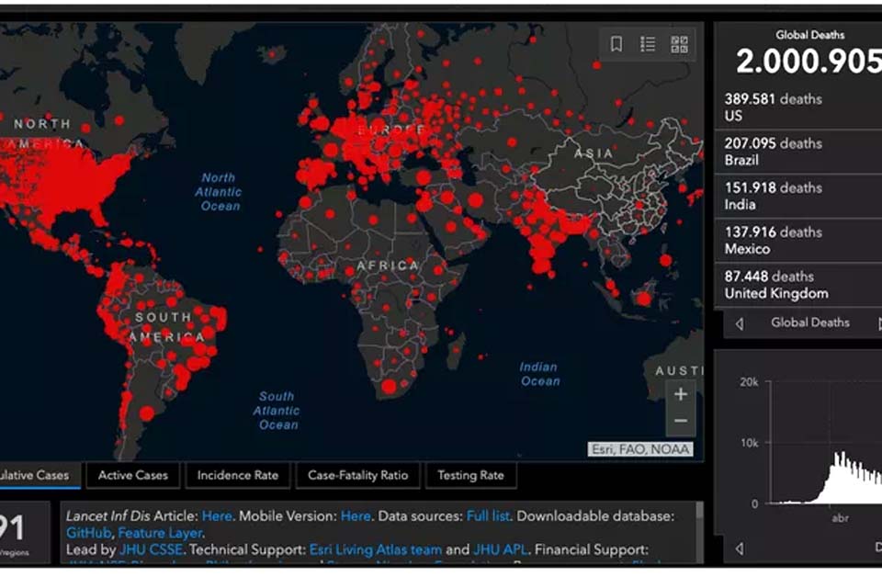Click previous arrow beside Global Deaths label
Image resolution: width=882 pixels, height=588 pixels.
coord(740,323)
